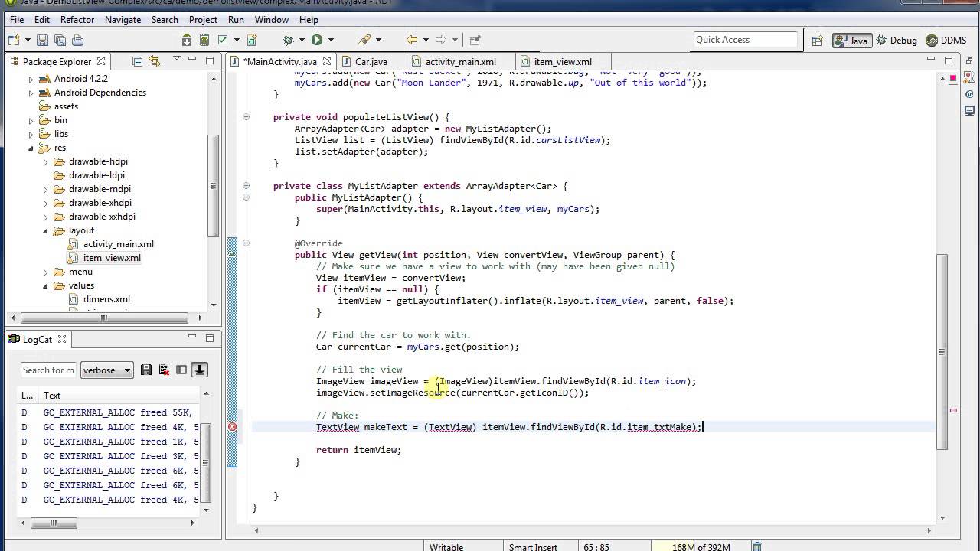The height and width of the screenshot is (551, 980).
Task: Select the Java perspective button
Action: (x=851, y=41)
